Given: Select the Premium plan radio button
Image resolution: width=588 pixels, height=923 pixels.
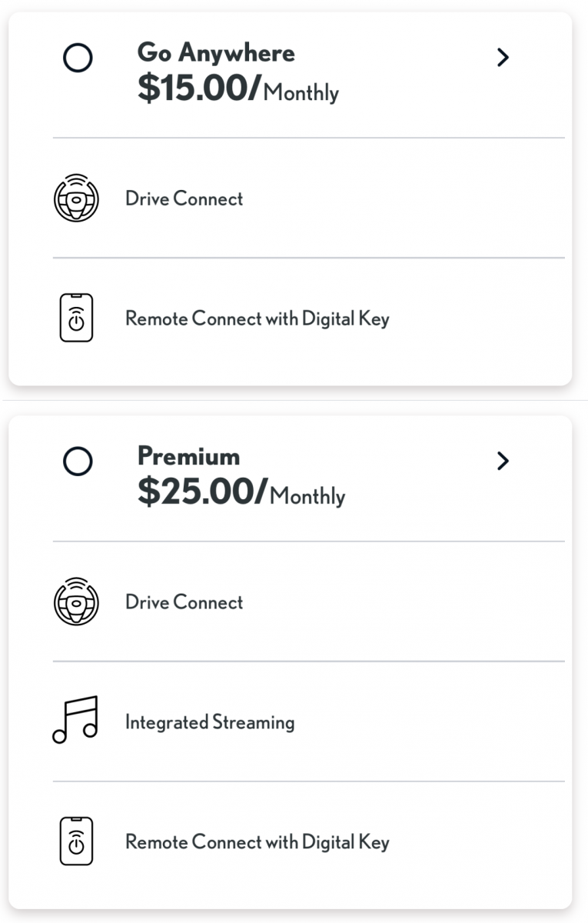Looking at the screenshot, I should point(77,461).
